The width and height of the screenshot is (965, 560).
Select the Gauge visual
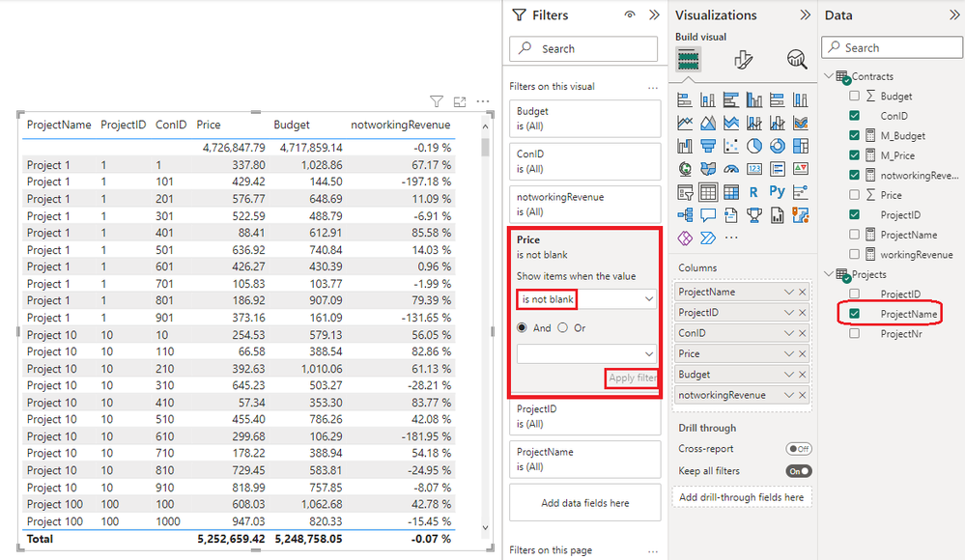[730, 169]
